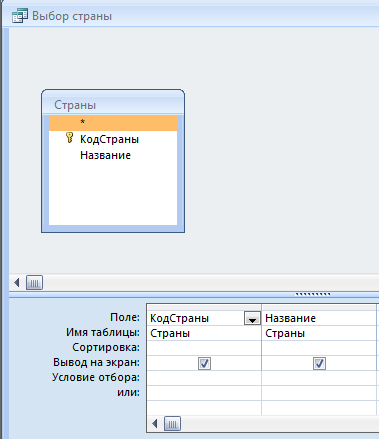
Task: Click the primary key icon next to КодСтраны
Action: (69, 138)
